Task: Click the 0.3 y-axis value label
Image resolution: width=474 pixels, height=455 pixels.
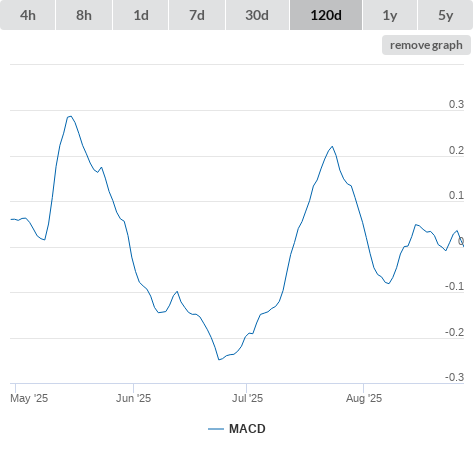Action: click(x=456, y=104)
